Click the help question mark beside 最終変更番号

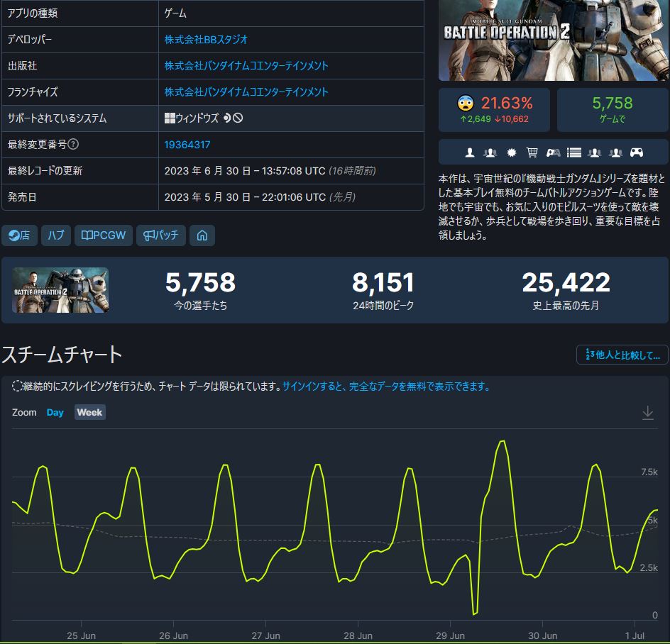click(73, 145)
